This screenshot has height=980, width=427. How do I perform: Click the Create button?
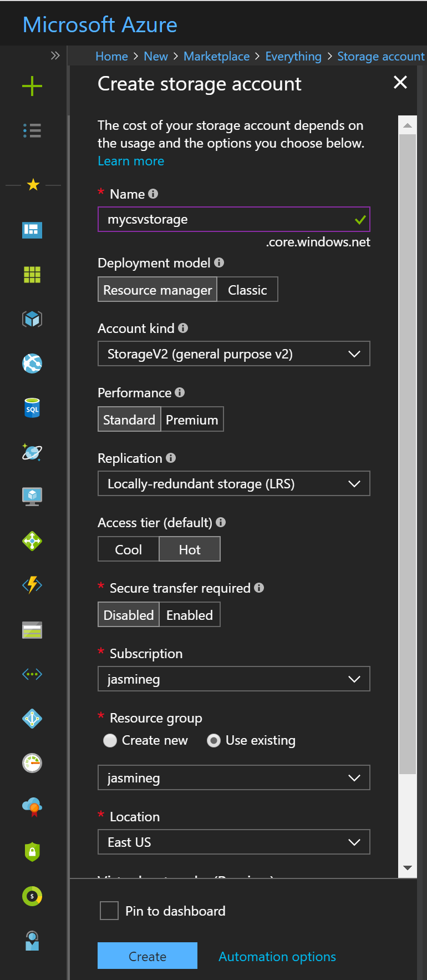148,956
